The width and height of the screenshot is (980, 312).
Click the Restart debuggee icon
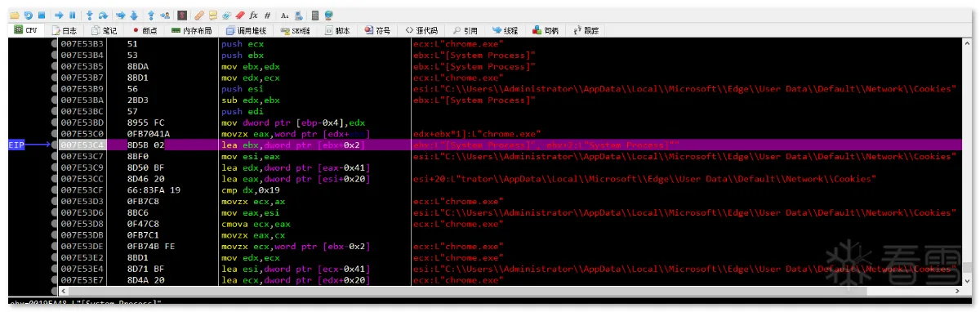(x=28, y=15)
